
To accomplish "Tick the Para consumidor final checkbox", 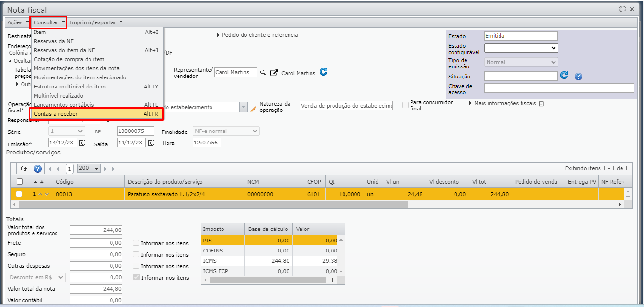I will (406, 105).
